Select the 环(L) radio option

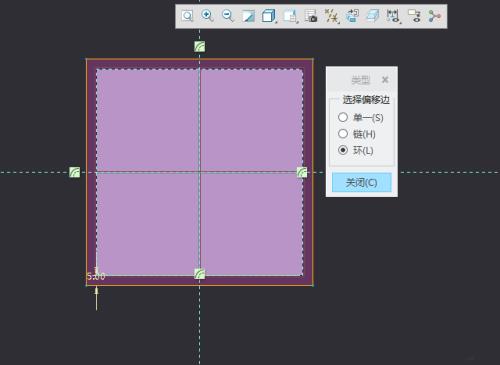[x=343, y=150]
